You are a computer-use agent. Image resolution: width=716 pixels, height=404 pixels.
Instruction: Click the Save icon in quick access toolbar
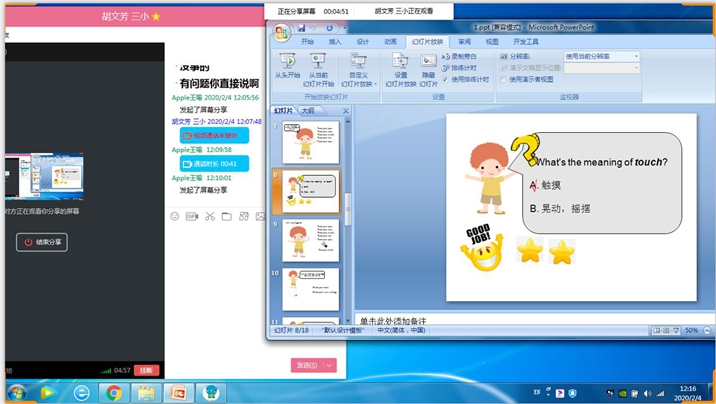(x=301, y=28)
